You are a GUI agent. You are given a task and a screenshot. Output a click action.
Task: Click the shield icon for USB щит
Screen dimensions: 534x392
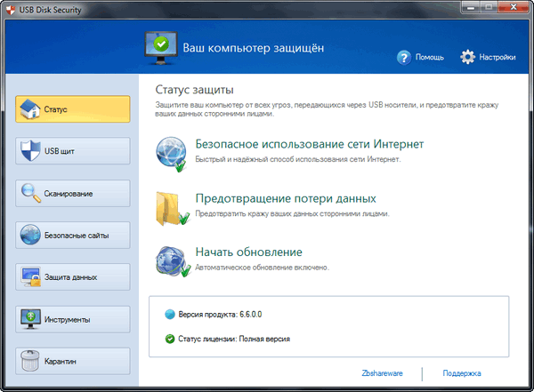point(30,150)
